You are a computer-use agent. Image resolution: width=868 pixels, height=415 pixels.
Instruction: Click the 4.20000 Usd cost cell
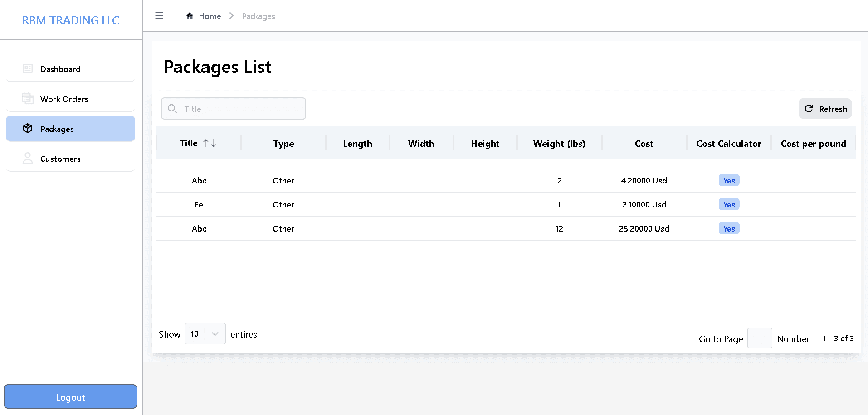[644, 180]
